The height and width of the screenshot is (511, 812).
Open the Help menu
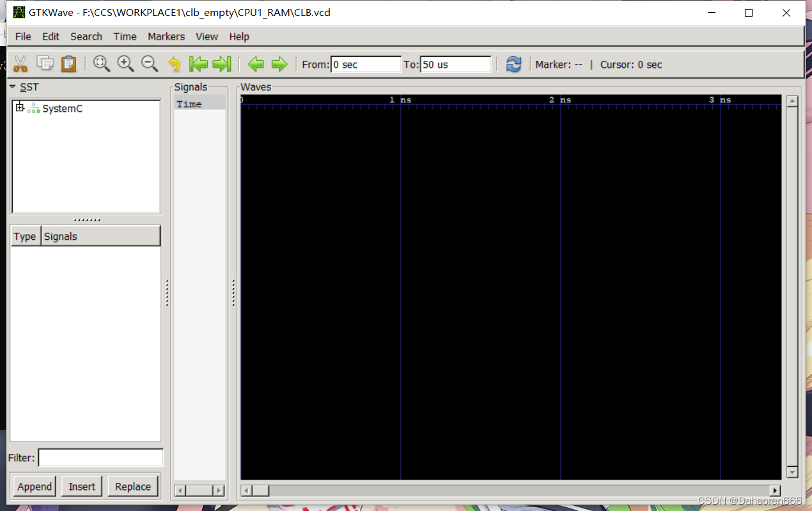click(x=239, y=36)
